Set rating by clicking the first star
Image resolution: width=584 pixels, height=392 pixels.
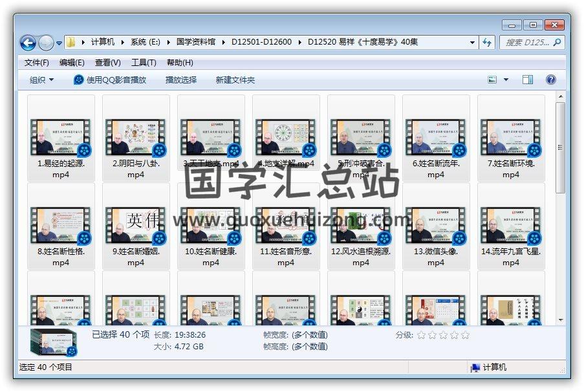421,335
